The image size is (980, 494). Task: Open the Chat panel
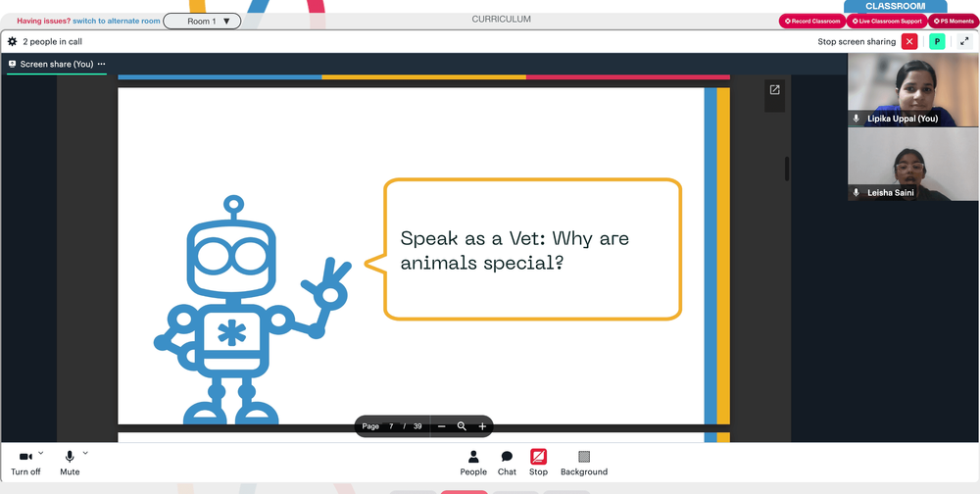[x=507, y=464]
